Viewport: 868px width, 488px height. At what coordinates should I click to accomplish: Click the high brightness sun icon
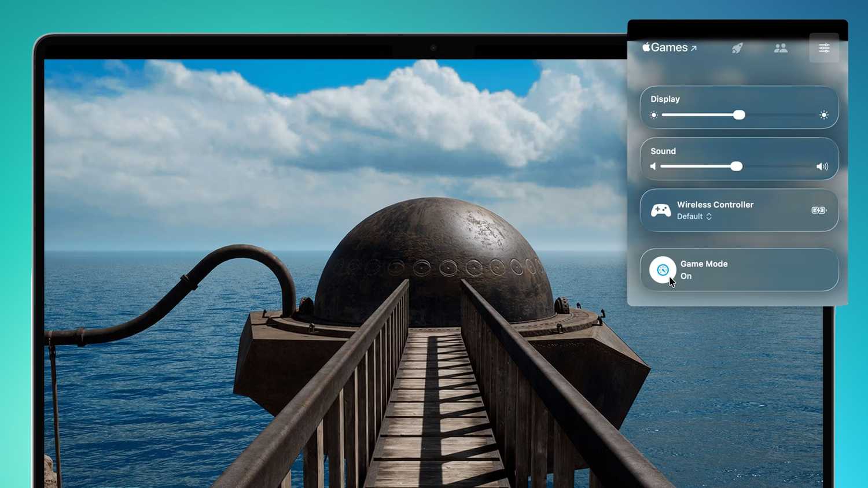coord(824,115)
